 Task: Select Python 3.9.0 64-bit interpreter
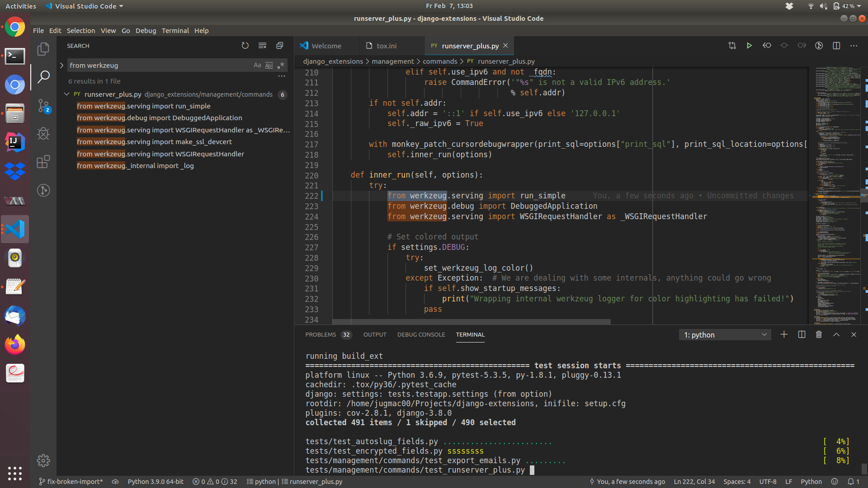point(156,482)
